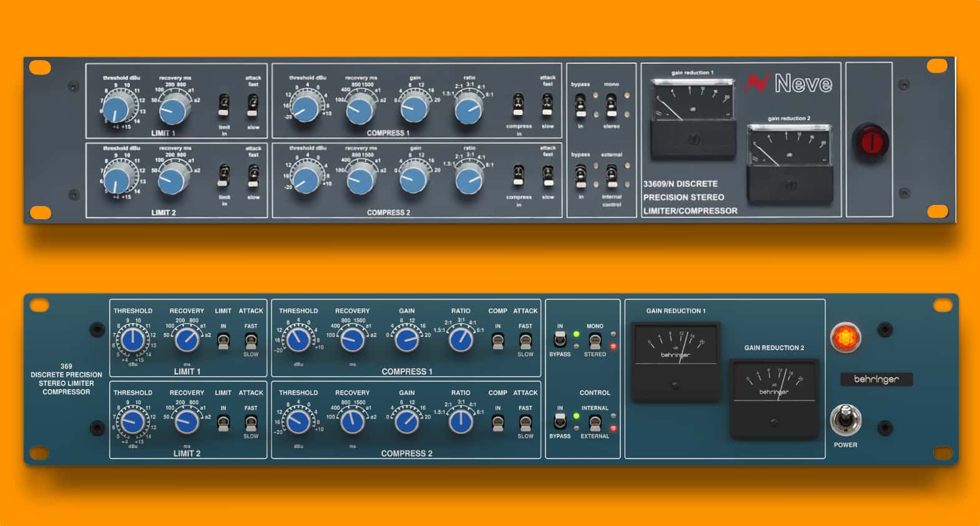Toggle Neve COMPRESS 1 compress in switch
The height and width of the screenshot is (526, 980).
(518, 105)
